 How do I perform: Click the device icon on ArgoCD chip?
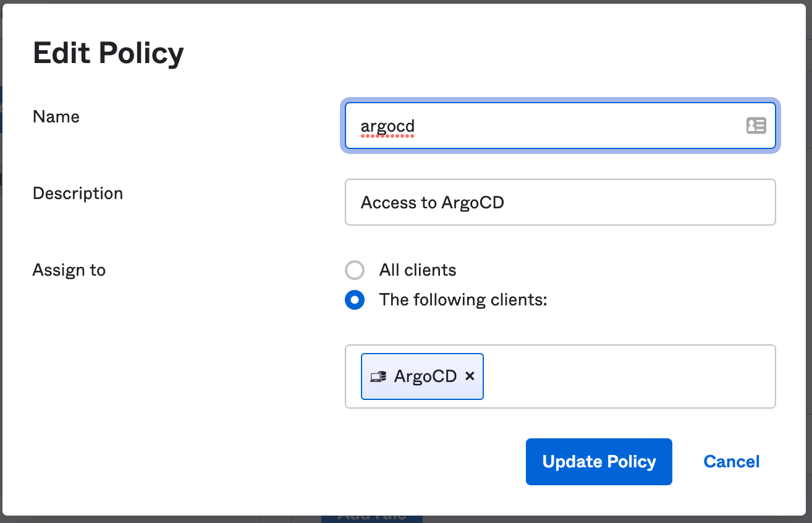pos(378,376)
